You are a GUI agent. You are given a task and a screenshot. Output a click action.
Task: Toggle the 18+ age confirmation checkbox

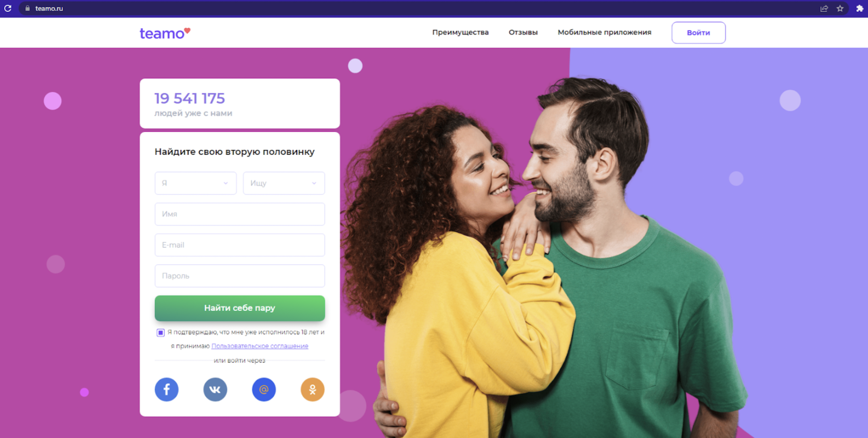point(160,332)
